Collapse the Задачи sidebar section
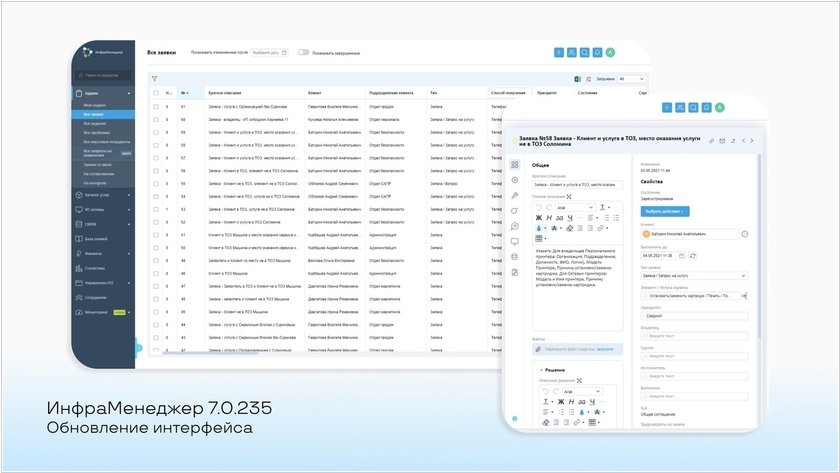The height and width of the screenshot is (473, 840). 129,94
